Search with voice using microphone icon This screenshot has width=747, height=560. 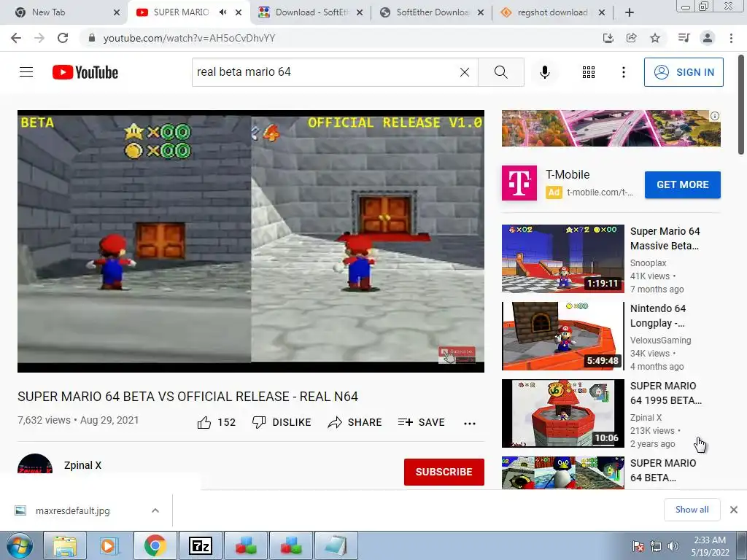point(544,72)
